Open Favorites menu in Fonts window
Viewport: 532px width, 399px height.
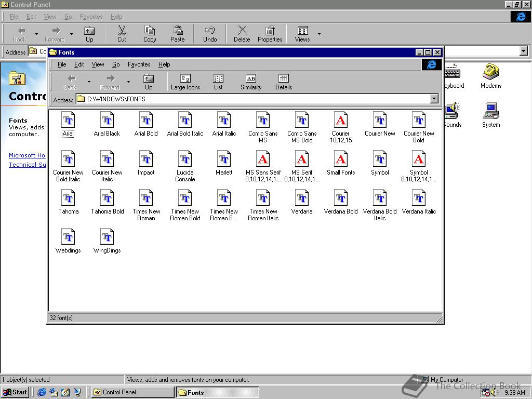139,64
